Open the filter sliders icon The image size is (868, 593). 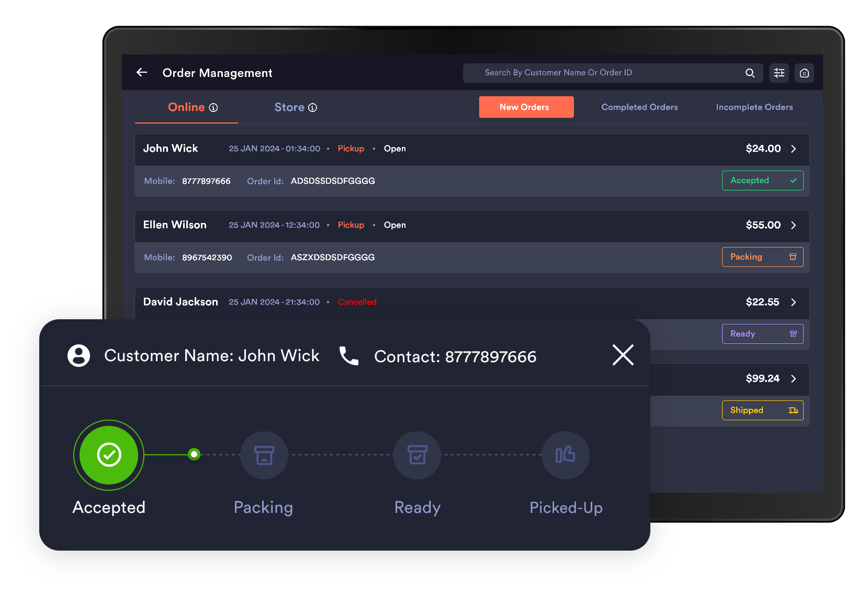779,73
